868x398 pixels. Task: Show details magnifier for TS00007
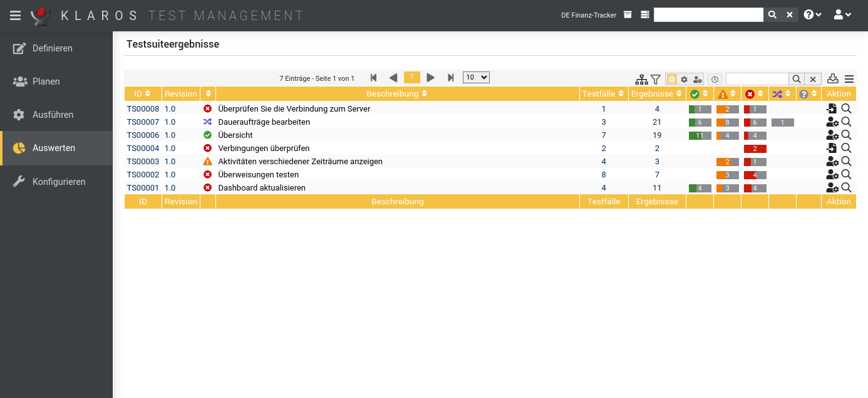[x=846, y=122]
